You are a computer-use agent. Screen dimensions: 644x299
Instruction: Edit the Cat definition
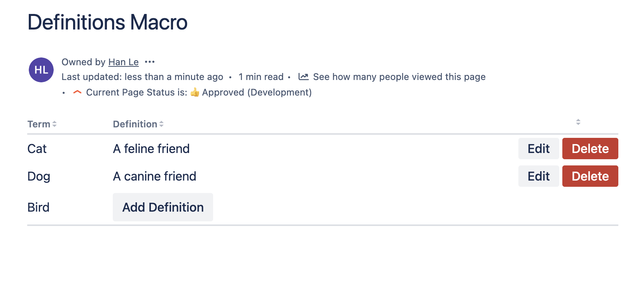point(538,149)
